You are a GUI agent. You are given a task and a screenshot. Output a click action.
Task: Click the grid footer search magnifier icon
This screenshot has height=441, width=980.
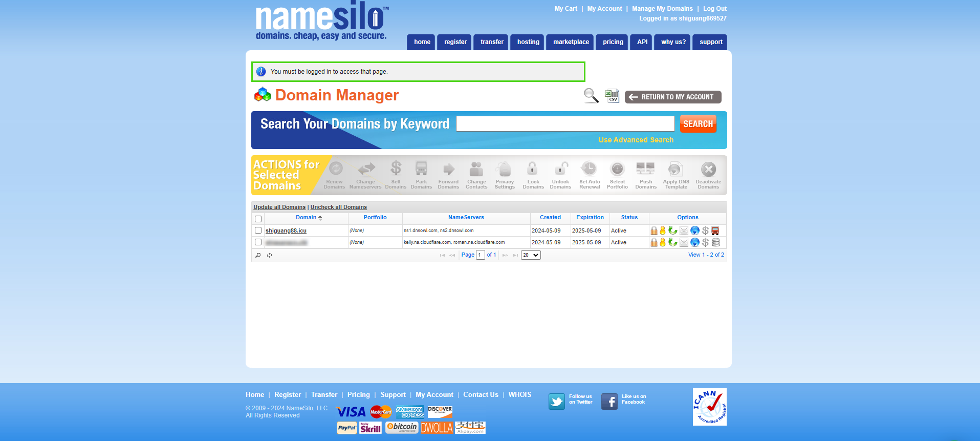pyautogui.click(x=258, y=255)
